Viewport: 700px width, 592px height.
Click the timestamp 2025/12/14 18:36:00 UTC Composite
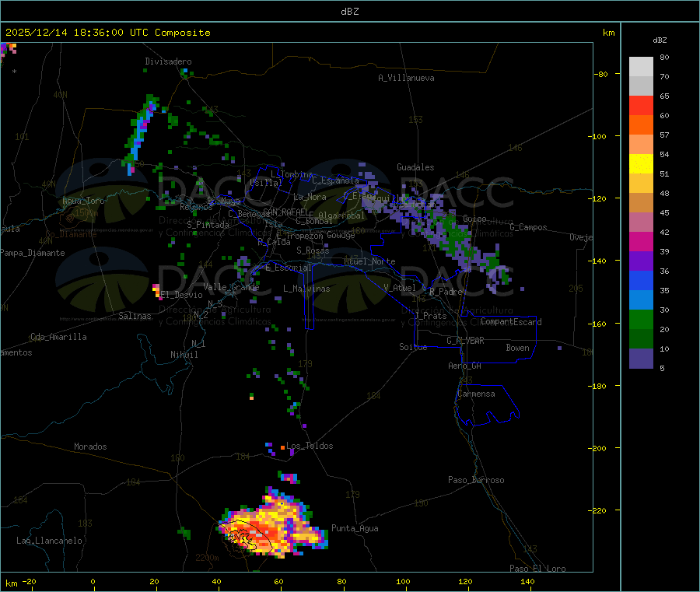click(x=107, y=33)
